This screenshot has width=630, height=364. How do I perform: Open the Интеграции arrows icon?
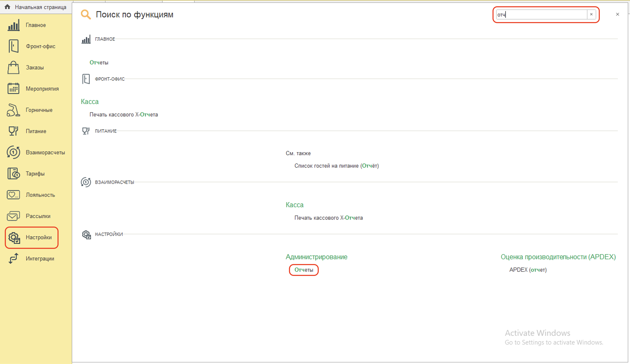(14, 258)
